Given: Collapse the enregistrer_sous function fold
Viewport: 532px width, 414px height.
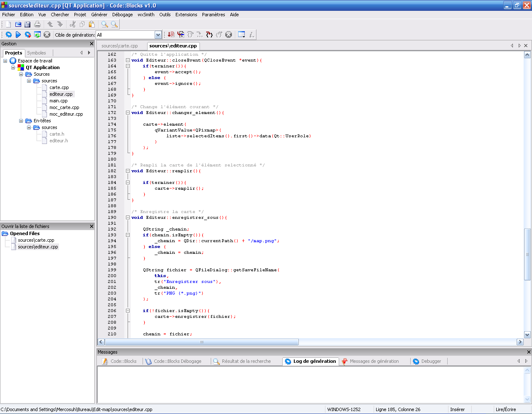Looking at the screenshot, I should coord(128,217).
